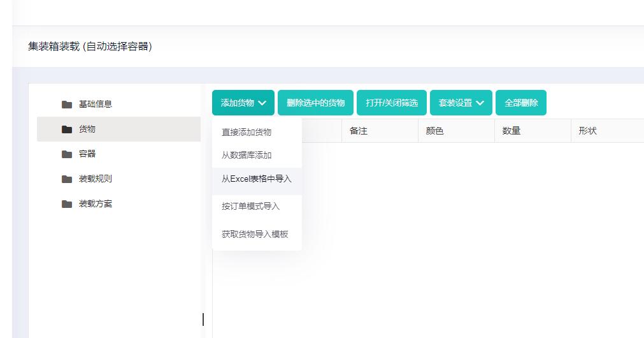
Task: Click the 数量 column header
Action: click(x=533, y=131)
